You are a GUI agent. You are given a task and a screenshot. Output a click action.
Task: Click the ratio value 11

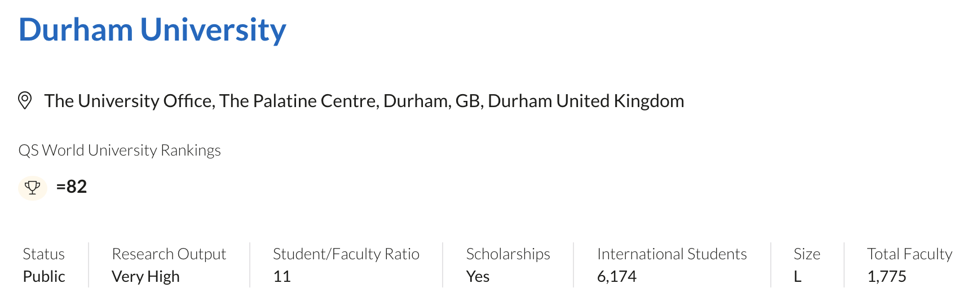[x=281, y=277]
